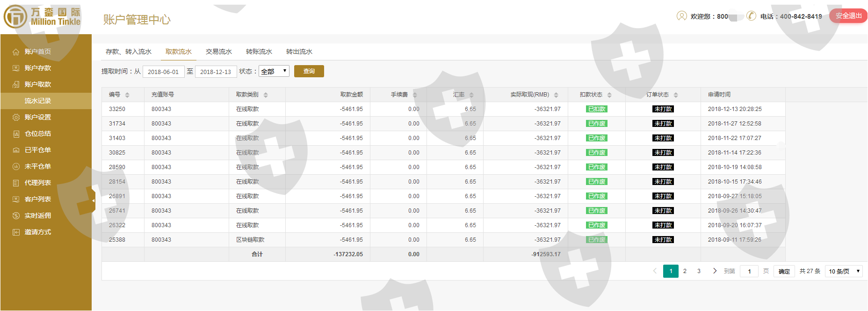Click the icon beside 仓位总结
The height and width of the screenshot is (311, 868).
[x=16, y=134]
